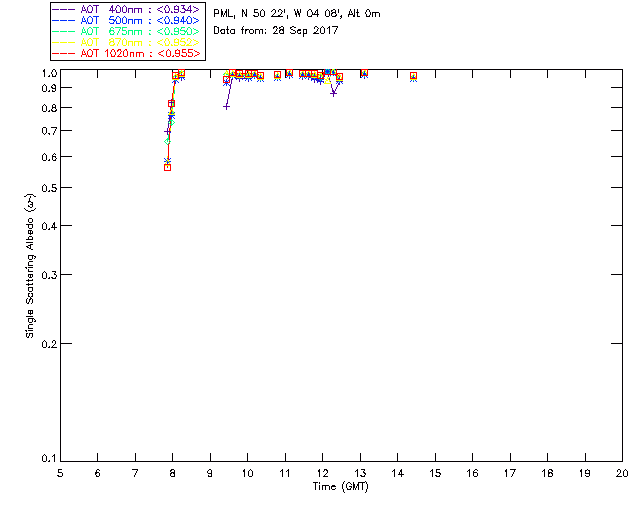Viewport: 640px width, 512px height.
Task: Click x-axis tick label 11
Action: point(285,473)
